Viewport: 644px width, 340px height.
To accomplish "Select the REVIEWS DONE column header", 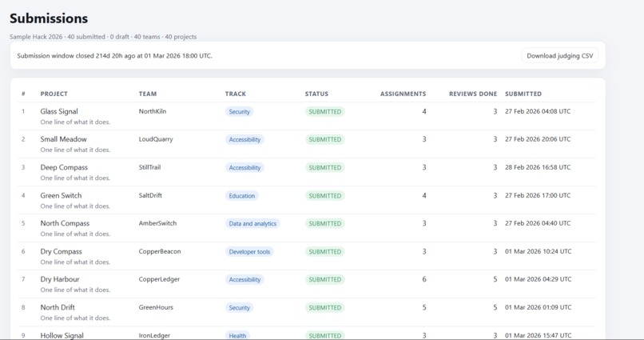I will tap(473, 94).
